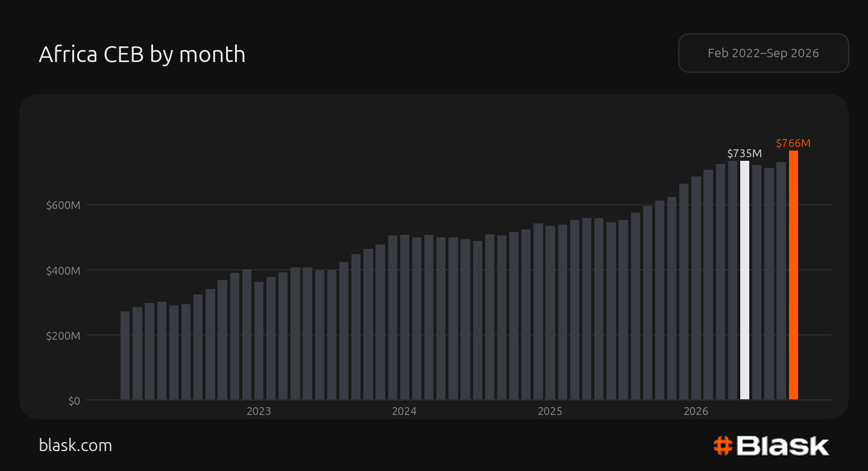Click the $400M y-axis label
The image size is (868, 471).
pyautogui.click(x=63, y=270)
